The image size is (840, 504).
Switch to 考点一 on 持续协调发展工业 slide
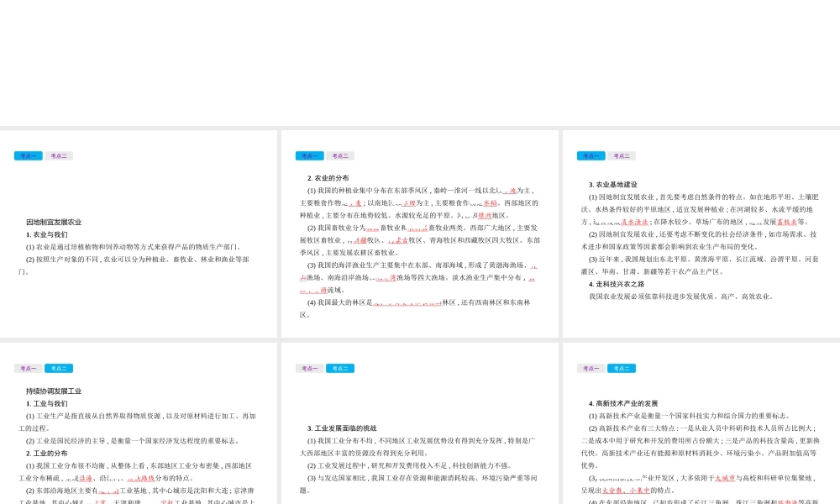[x=29, y=369]
